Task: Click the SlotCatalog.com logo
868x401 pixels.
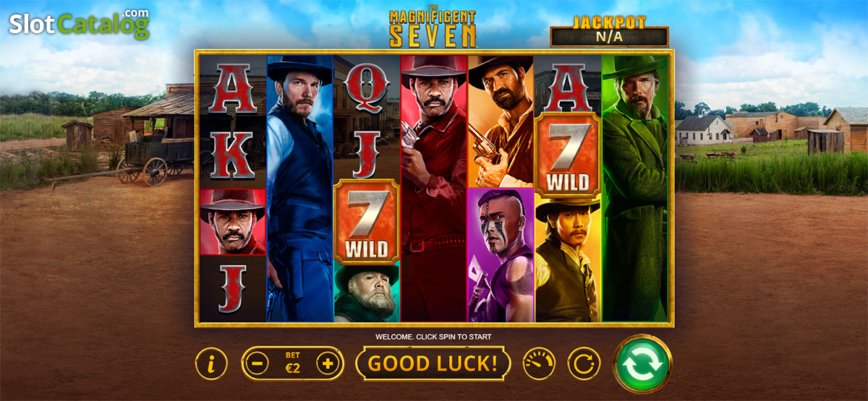Action: (80, 24)
